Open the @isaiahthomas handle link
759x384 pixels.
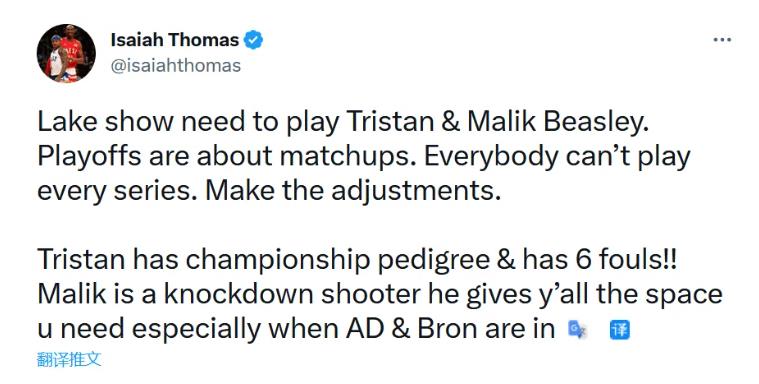click(x=176, y=65)
